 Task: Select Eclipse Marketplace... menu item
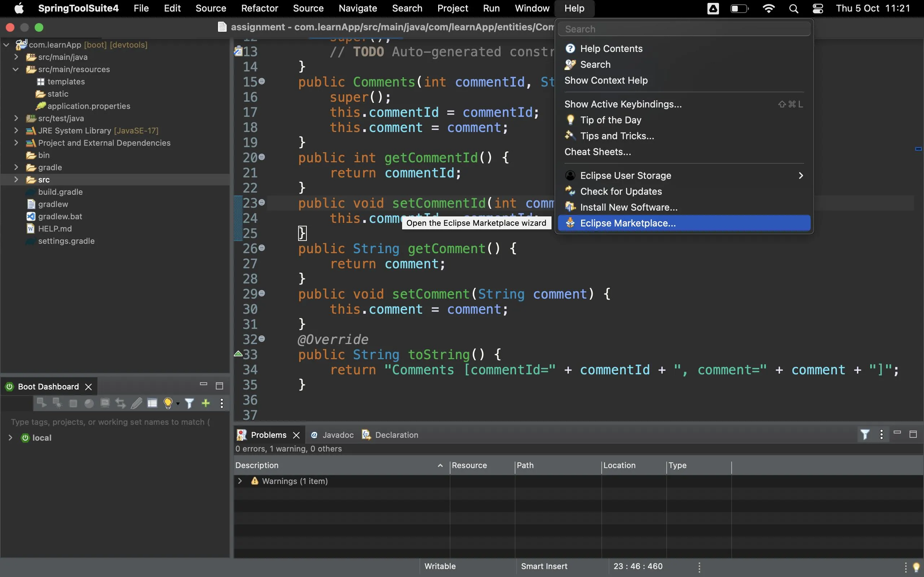[628, 223]
